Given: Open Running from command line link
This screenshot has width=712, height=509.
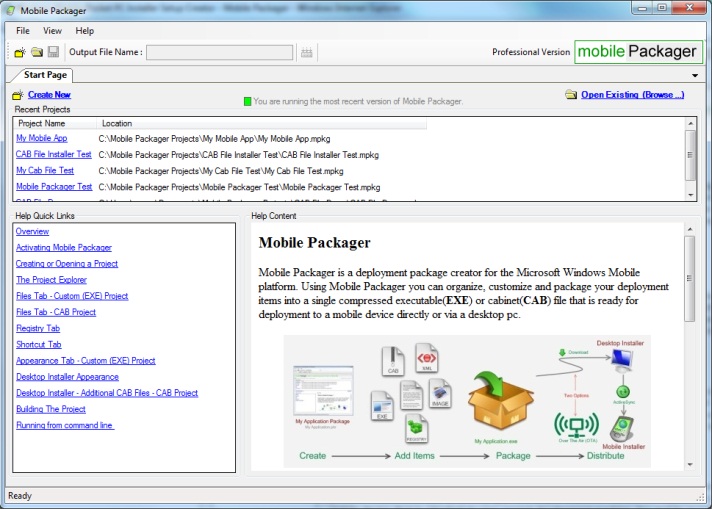Looking at the screenshot, I should coord(65,425).
